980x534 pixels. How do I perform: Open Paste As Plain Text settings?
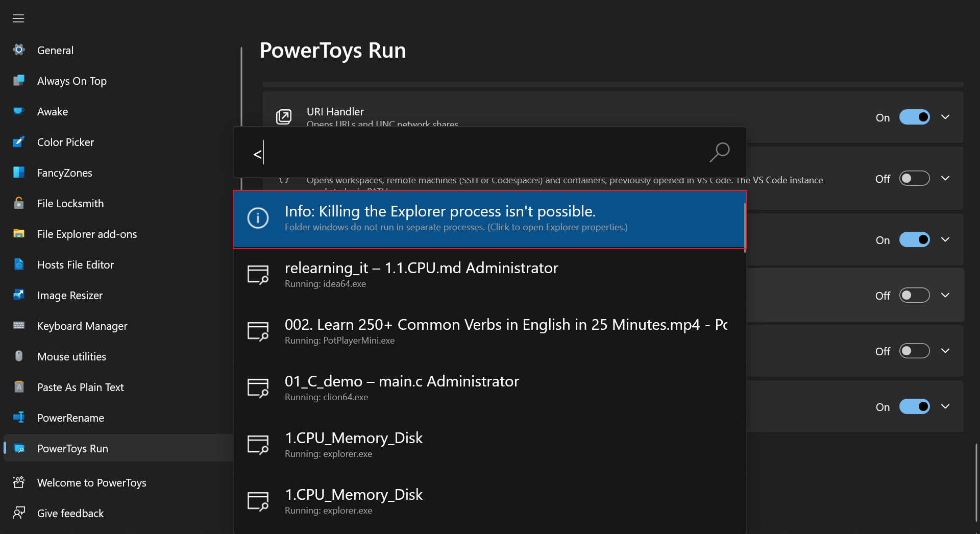coord(80,387)
